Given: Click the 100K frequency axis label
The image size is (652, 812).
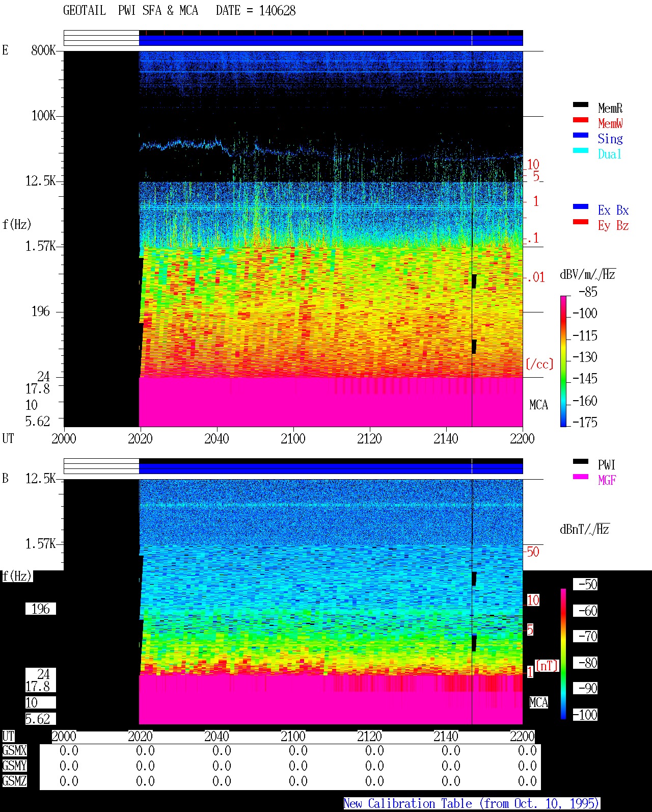Looking at the screenshot, I should pos(43,115).
